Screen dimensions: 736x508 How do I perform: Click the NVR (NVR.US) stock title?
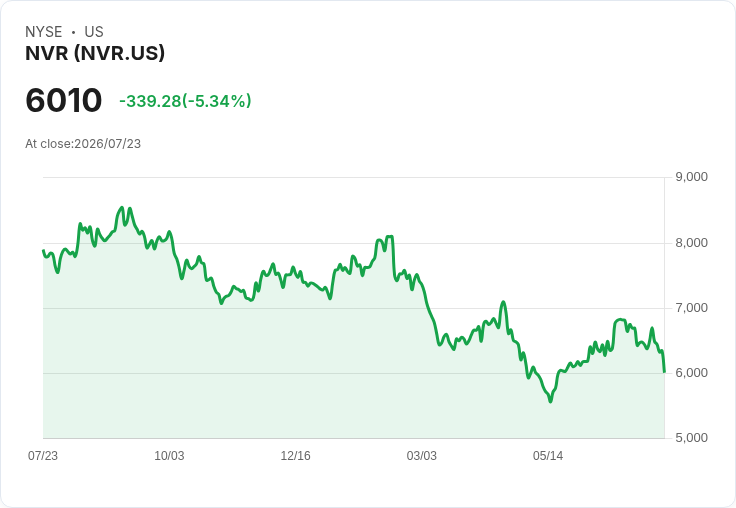(x=95, y=53)
